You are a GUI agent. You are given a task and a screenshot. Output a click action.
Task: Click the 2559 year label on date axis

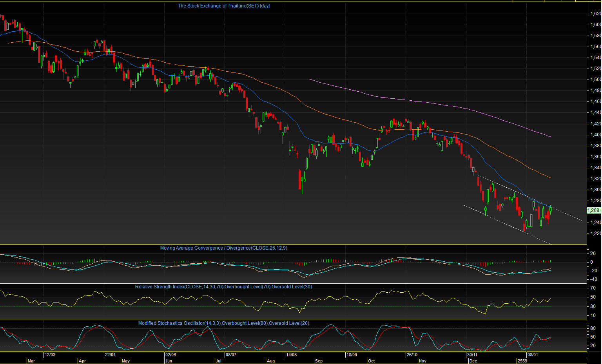click(x=522, y=361)
